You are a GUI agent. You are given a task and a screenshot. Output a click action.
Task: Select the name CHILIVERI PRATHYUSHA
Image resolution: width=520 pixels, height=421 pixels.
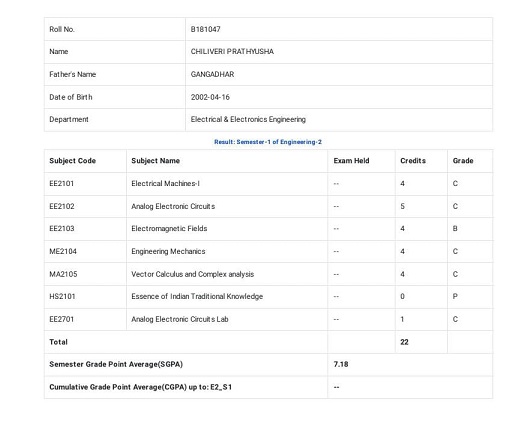[232, 52]
